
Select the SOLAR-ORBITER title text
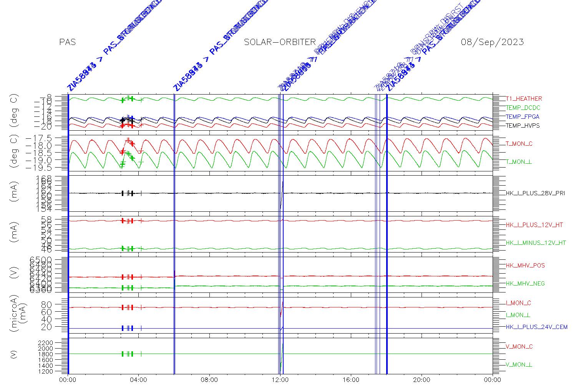(x=280, y=42)
